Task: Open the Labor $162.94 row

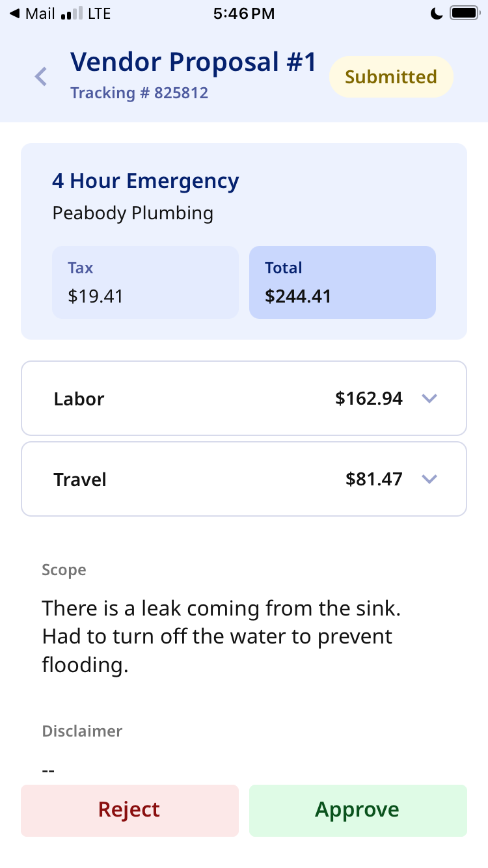Action: (244, 398)
